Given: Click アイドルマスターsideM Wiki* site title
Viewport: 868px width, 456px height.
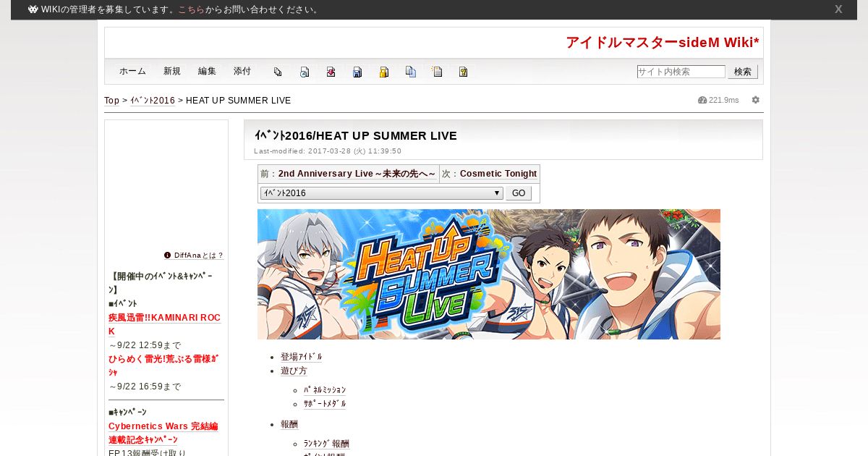Looking at the screenshot, I should [663, 43].
